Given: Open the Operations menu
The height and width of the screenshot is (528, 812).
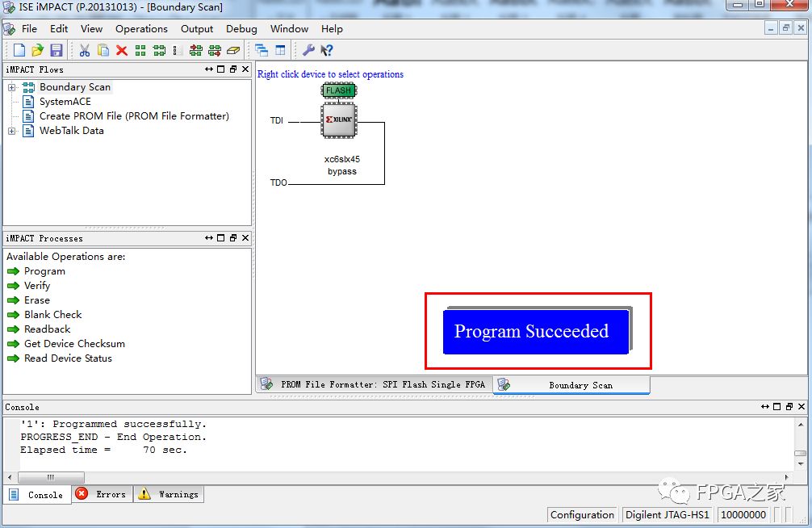Looking at the screenshot, I should coord(141,29).
